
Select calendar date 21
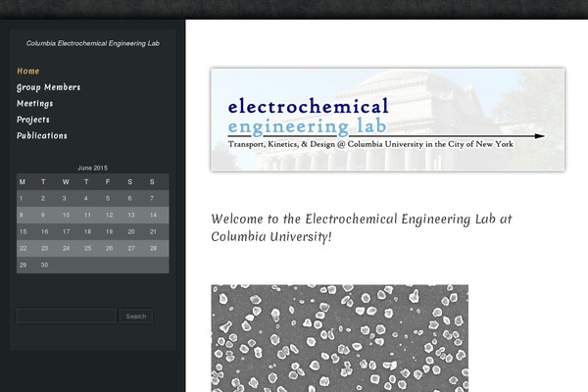click(153, 232)
